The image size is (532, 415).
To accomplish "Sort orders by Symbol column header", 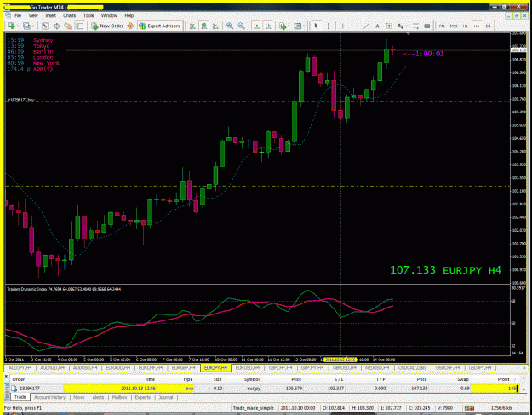I will (251, 379).
